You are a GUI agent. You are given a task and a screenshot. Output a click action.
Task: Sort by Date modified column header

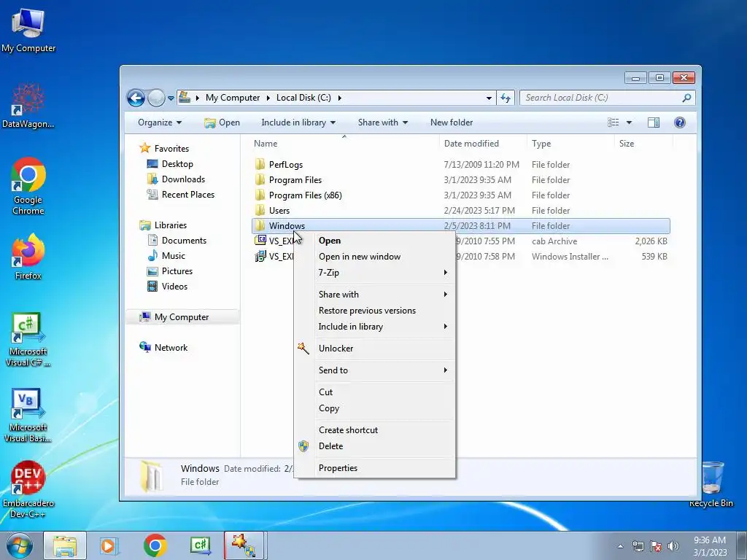[x=483, y=144]
